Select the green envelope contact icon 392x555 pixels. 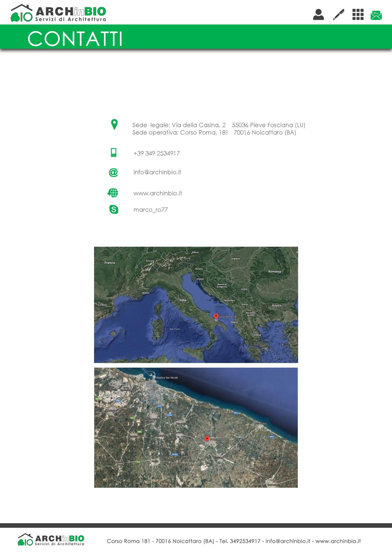(x=376, y=15)
